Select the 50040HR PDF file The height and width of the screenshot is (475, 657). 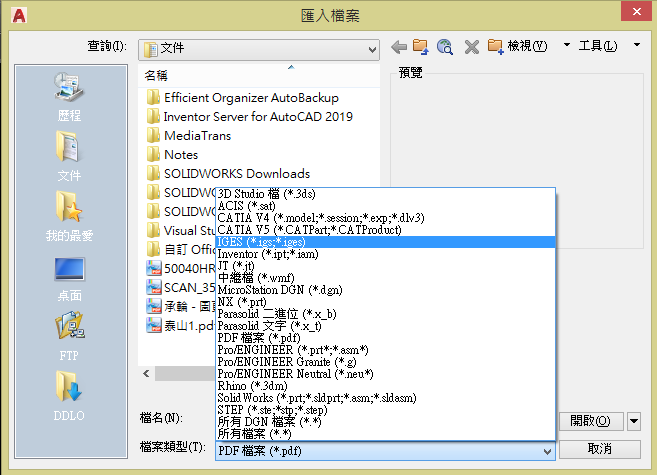[181, 268]
